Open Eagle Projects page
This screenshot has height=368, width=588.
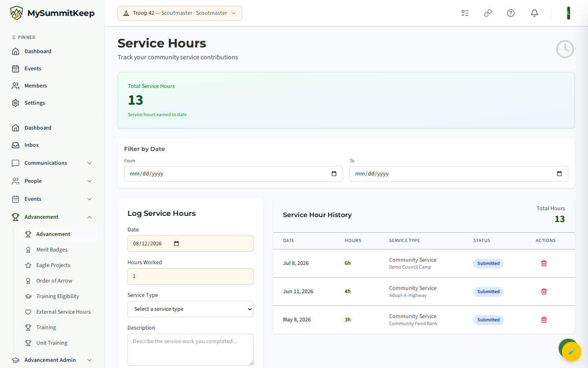[x=59, y=265]
